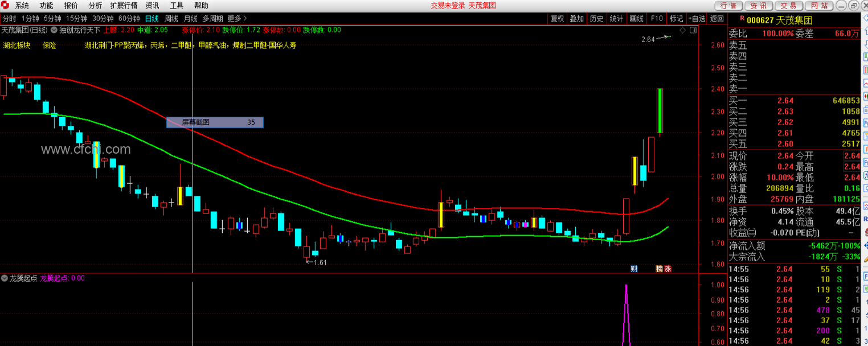
Task: Select the 15分钟 timeframe
Action: (x=76, y=18)
